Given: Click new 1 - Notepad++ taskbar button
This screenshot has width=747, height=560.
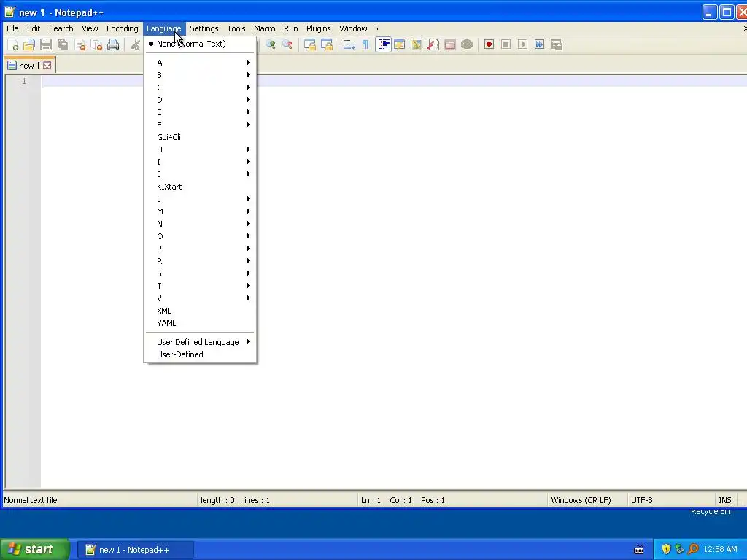Looking at the screenshot, I should (x=135, y=550).
